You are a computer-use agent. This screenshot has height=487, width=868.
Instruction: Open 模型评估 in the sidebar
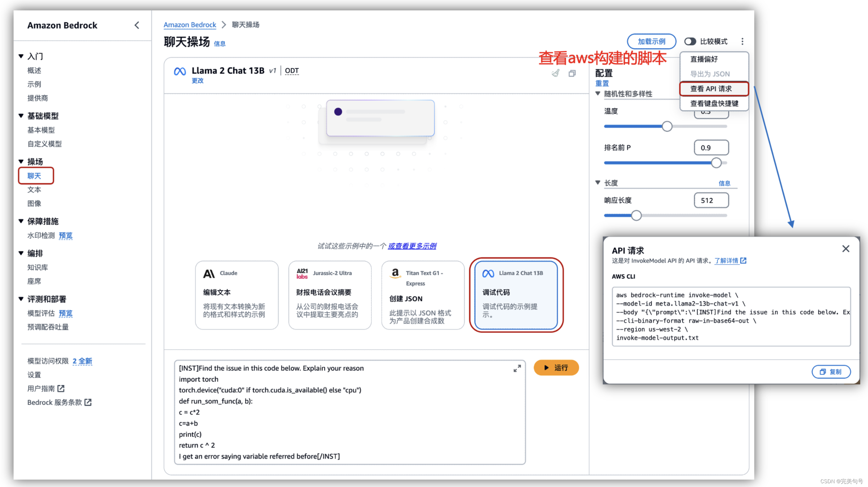point(41,313)
